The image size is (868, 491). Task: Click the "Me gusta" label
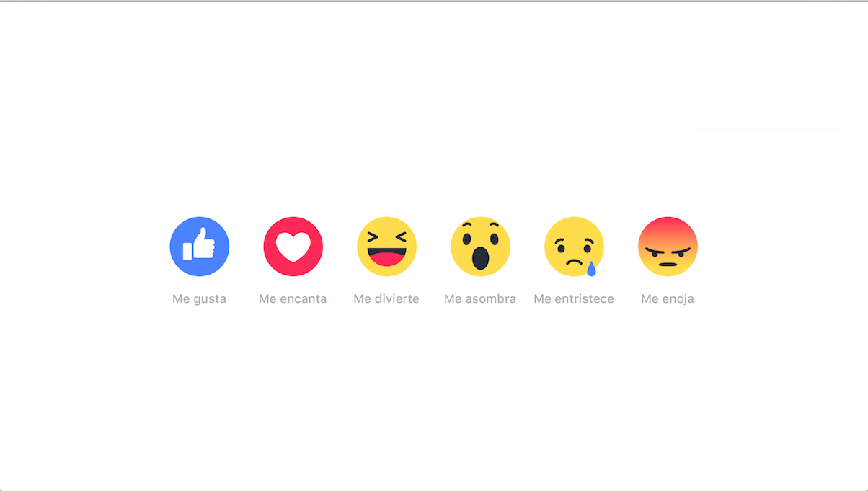199,299
